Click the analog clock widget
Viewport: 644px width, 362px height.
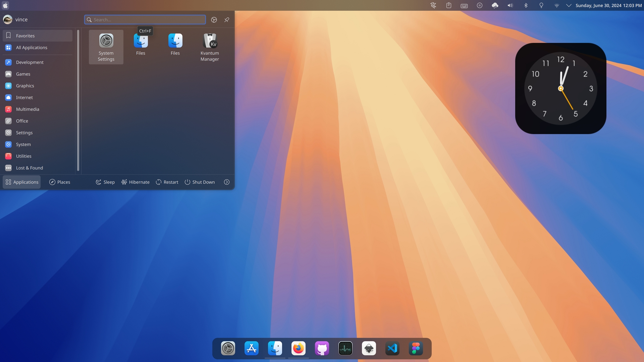(561, 88)
